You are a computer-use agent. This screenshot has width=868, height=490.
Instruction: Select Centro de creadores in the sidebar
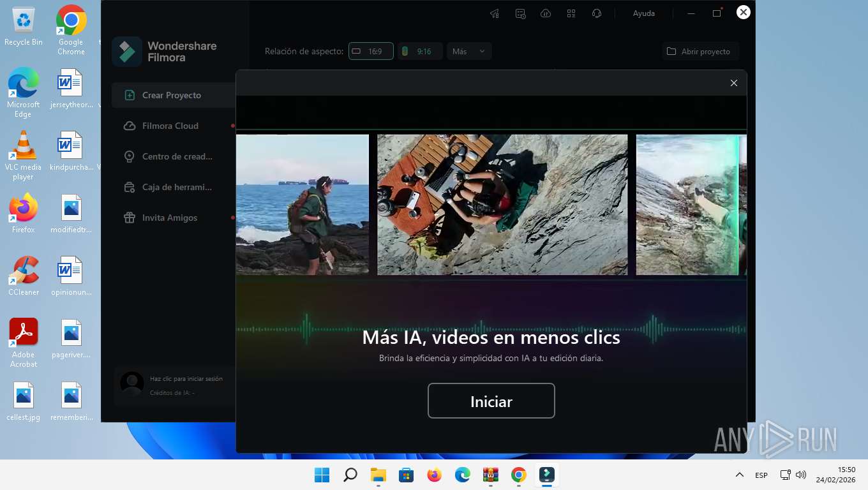coord(174,156)
